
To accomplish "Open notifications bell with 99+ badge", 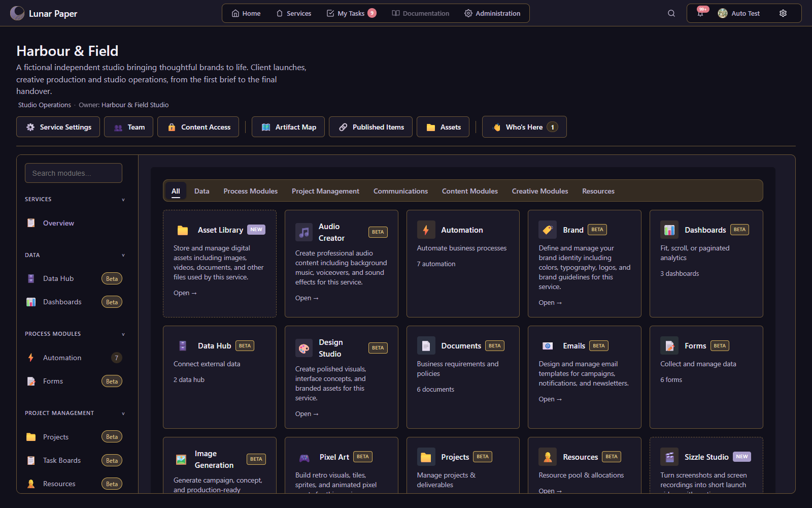I will [x=701, y=13].
